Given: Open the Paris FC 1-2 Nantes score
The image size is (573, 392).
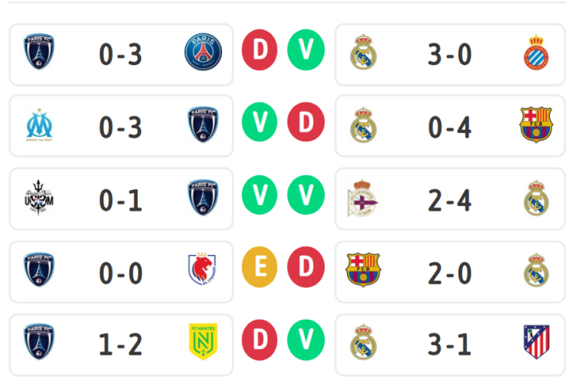Looking at the screenshot, I should (x=120, y=344).
